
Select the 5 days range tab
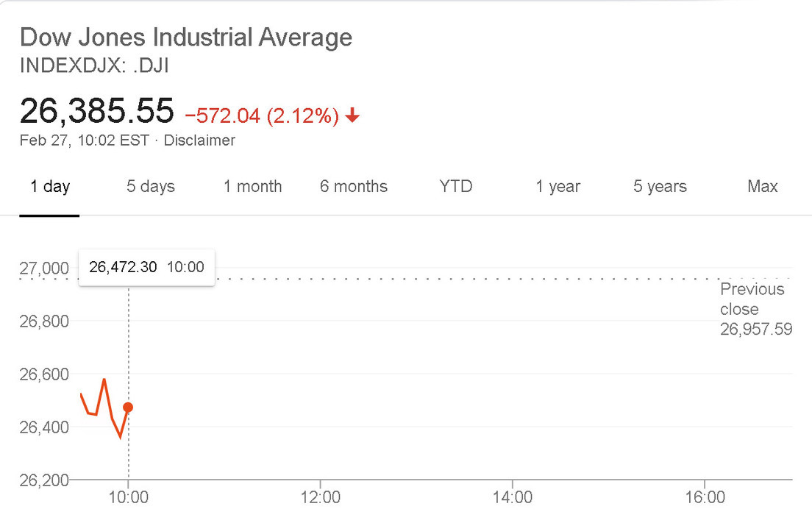pos(151,187)
